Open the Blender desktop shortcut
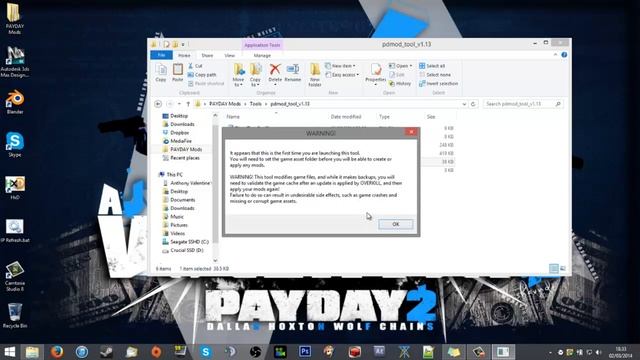The image size is (640, 360). (15, 102)
